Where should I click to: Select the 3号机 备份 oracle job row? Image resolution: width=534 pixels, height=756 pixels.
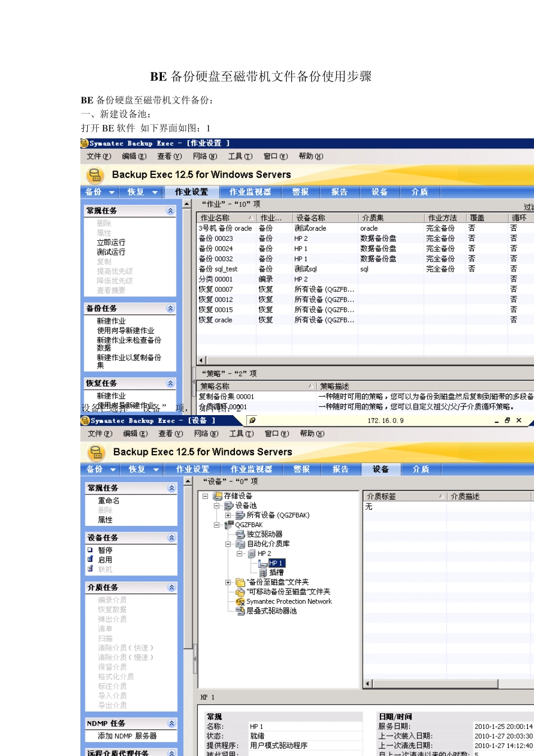coord(364,228)
